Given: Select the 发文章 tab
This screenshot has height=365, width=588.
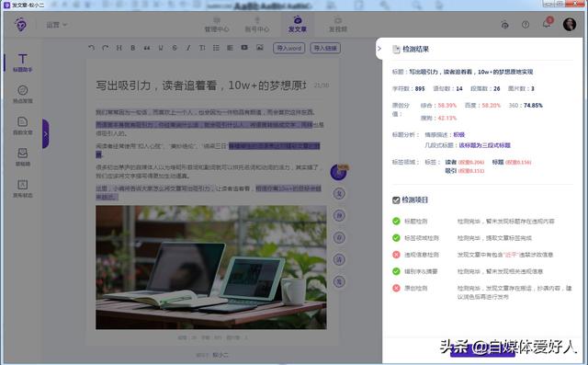Looking at the screenshot, I should (x=298, y=25).
